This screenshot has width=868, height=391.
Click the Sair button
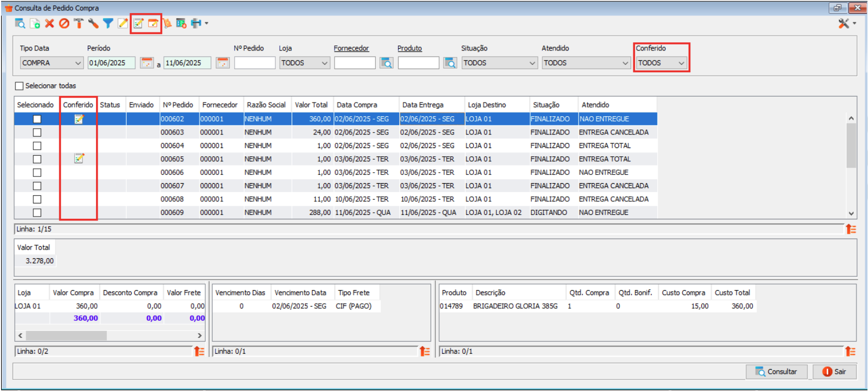[x=834, y=372]
